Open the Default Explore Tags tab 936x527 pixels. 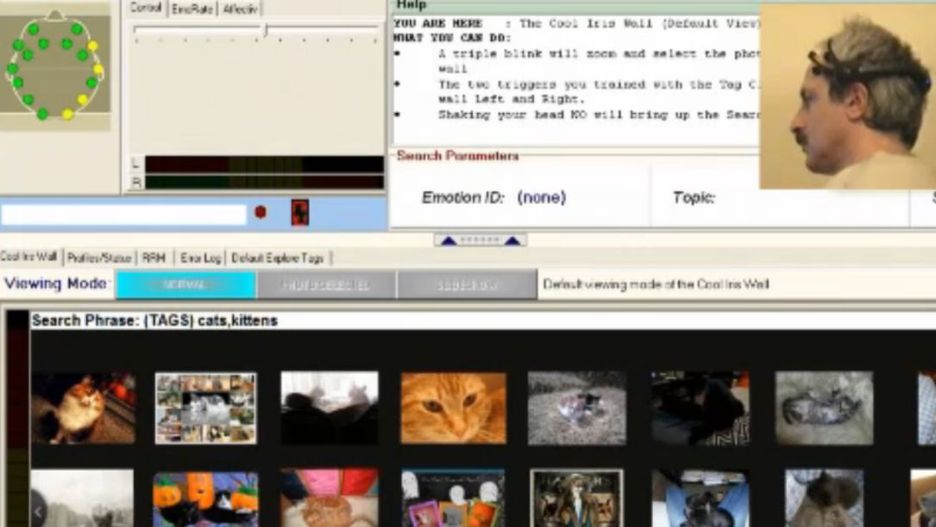click(277, 258)
